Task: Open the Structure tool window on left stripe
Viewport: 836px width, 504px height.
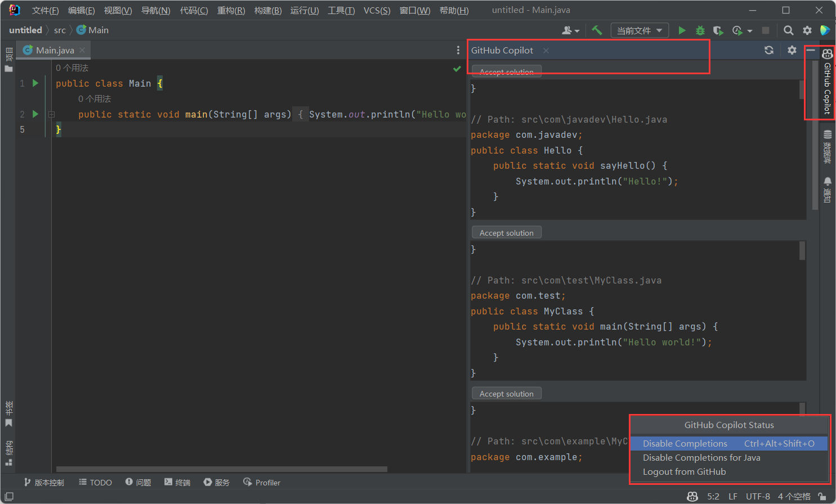Action: [8, 453]
